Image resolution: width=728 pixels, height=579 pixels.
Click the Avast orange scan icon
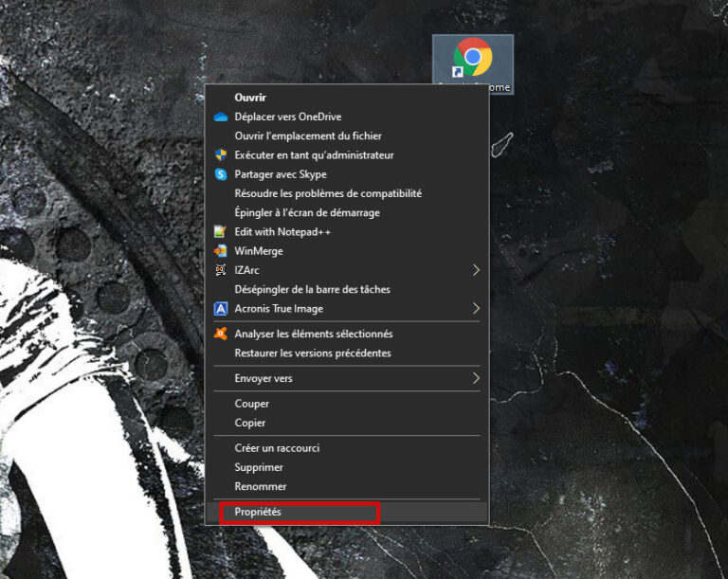click(221, 334)
